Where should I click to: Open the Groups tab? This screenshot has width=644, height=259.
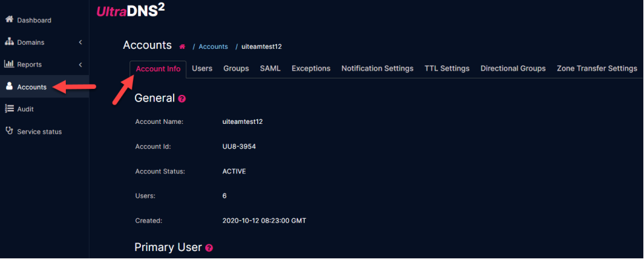tap(236, 69)
